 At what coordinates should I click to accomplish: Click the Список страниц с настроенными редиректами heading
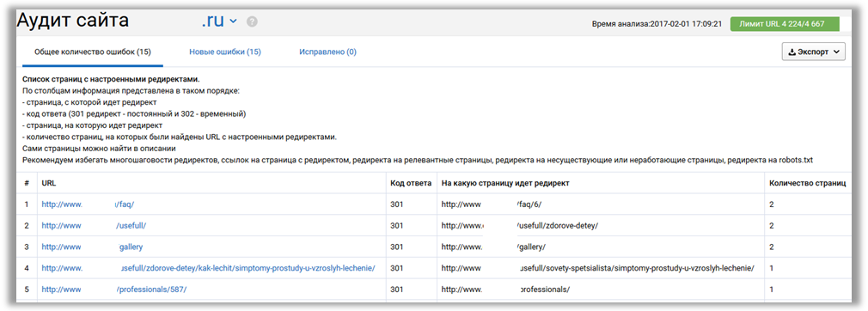click(x=111, y=80)
